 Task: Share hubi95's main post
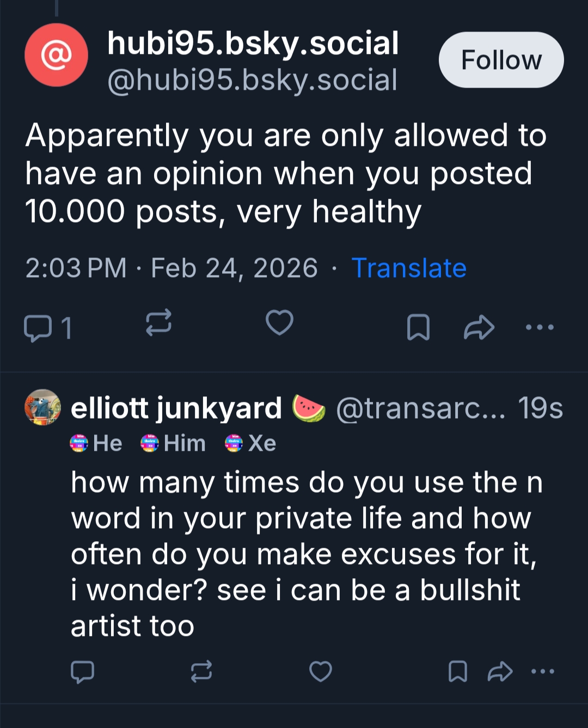[479, 327]
